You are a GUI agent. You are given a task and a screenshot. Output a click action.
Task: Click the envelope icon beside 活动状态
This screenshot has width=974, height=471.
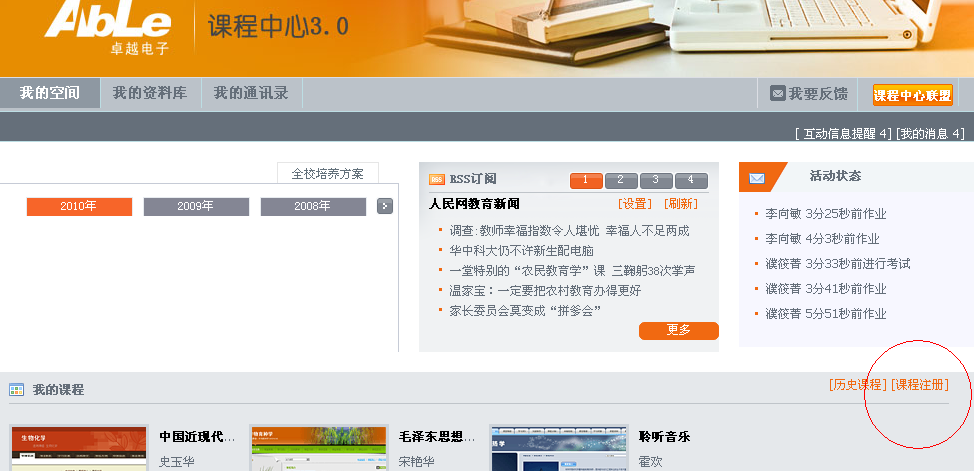[x=757, y=178]
